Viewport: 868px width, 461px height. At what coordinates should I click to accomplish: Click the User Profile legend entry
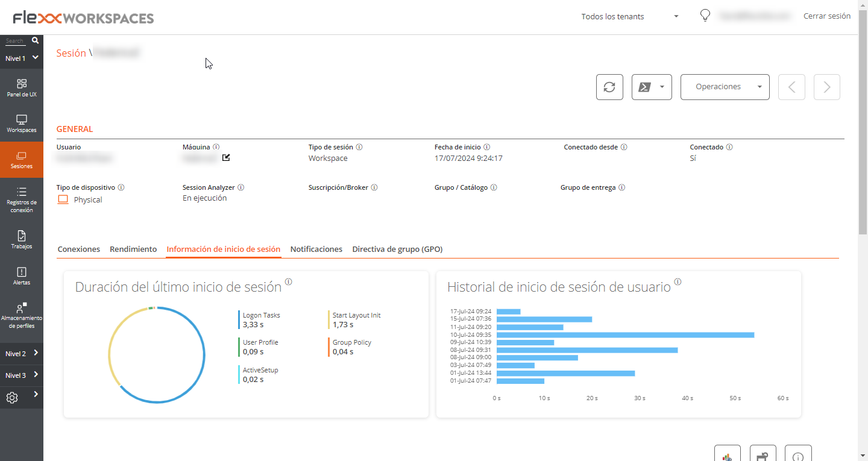tap(260, 347)
